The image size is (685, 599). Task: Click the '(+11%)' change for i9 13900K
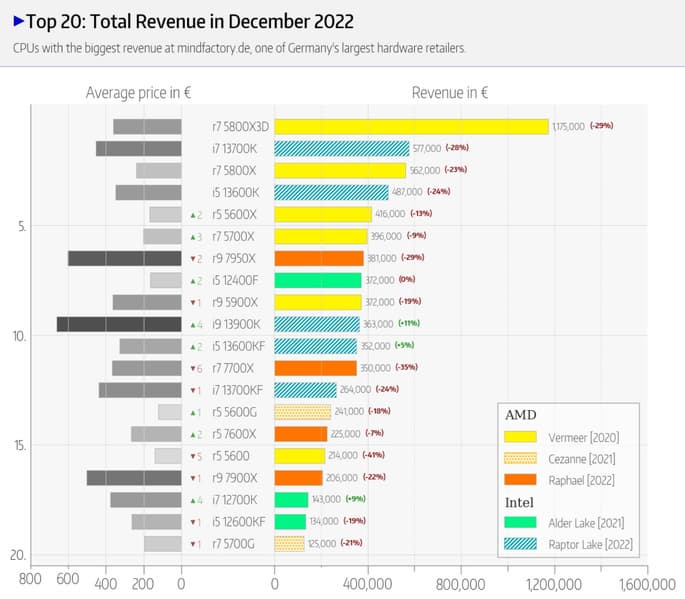coord(409,323)
